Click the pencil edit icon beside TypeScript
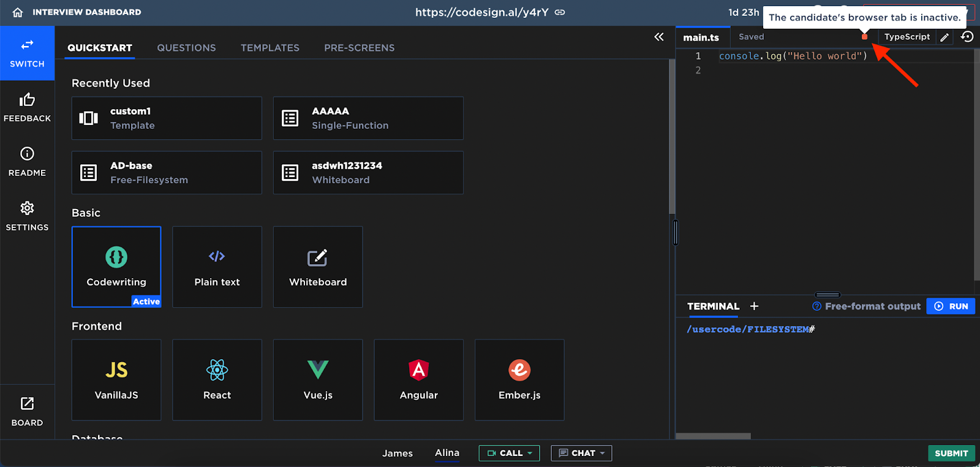The height and width of the screenshot is (467, 980). 944,37
